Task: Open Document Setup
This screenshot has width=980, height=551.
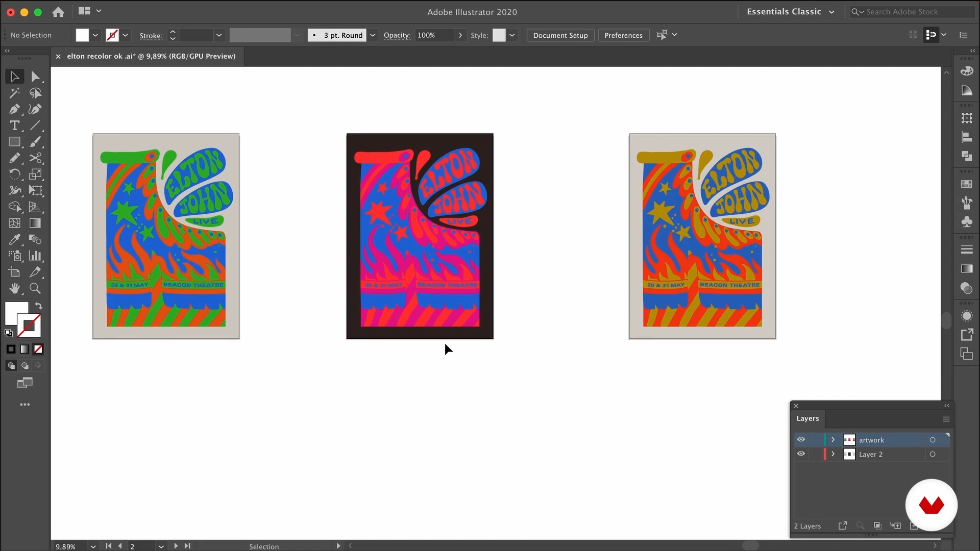Action: point(560,35)
